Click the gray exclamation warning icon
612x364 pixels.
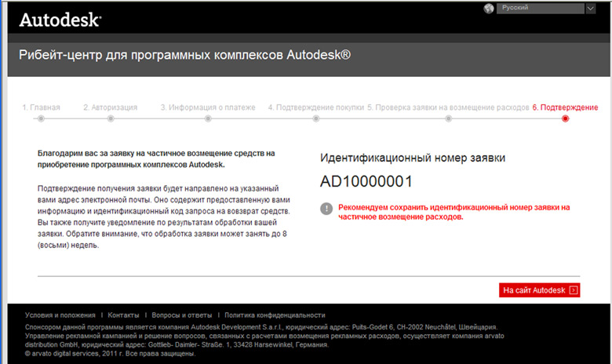point(326,209)
